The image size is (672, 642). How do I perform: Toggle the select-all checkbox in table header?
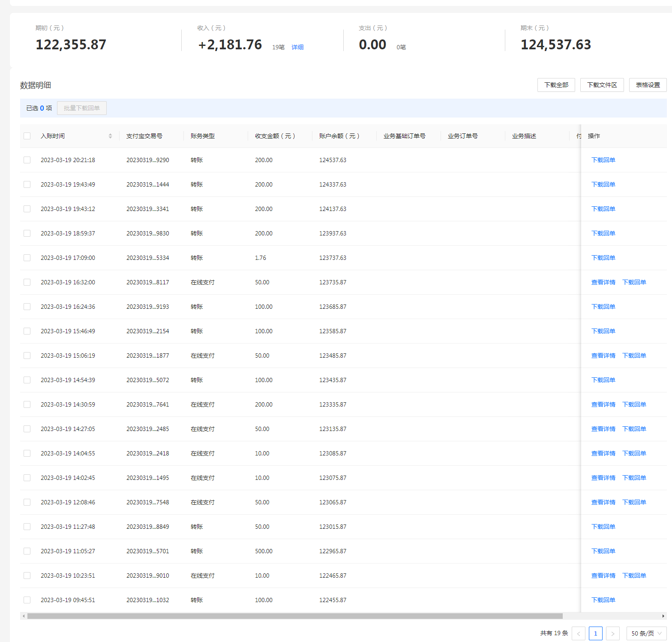click(27, 136)
